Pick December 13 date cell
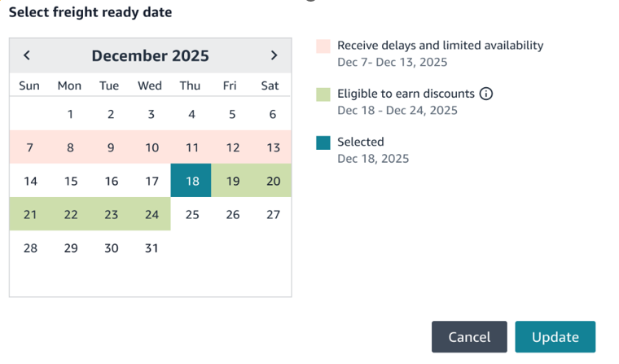The image size is (619, 364). tap(273, 147)
